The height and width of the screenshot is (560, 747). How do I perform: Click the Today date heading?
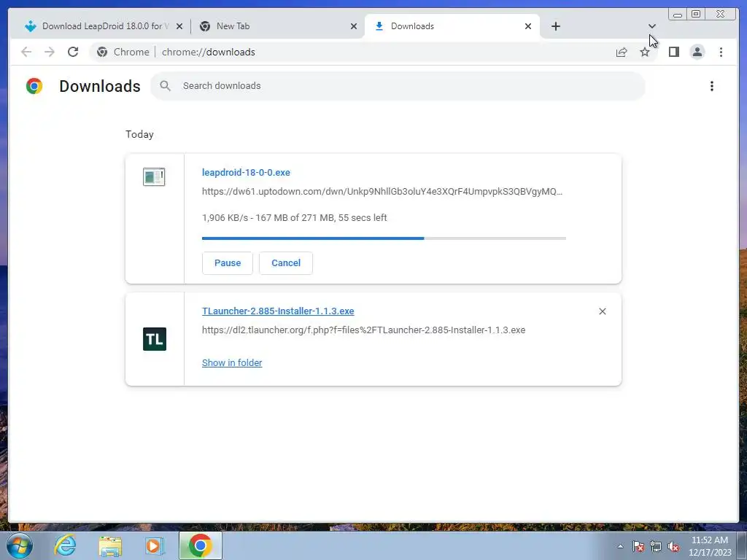coord(139,134)
